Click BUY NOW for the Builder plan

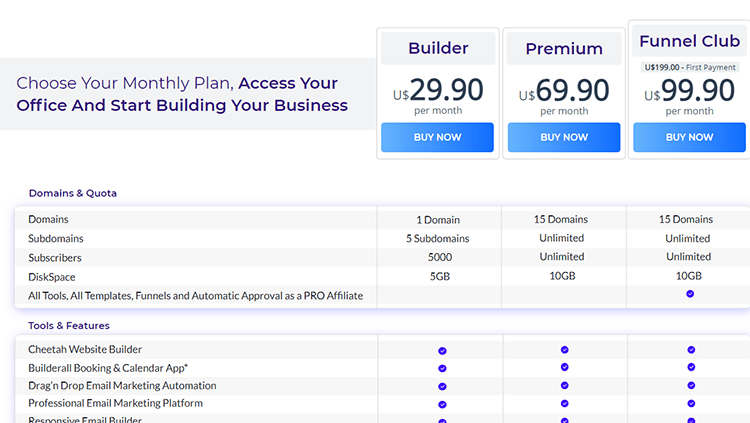pos(437,137)
